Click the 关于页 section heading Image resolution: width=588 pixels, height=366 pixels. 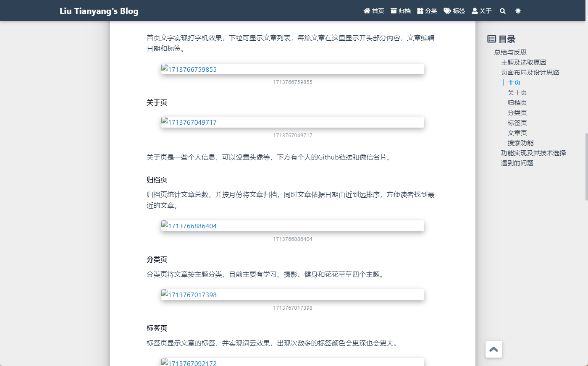[x=157, y=102]
